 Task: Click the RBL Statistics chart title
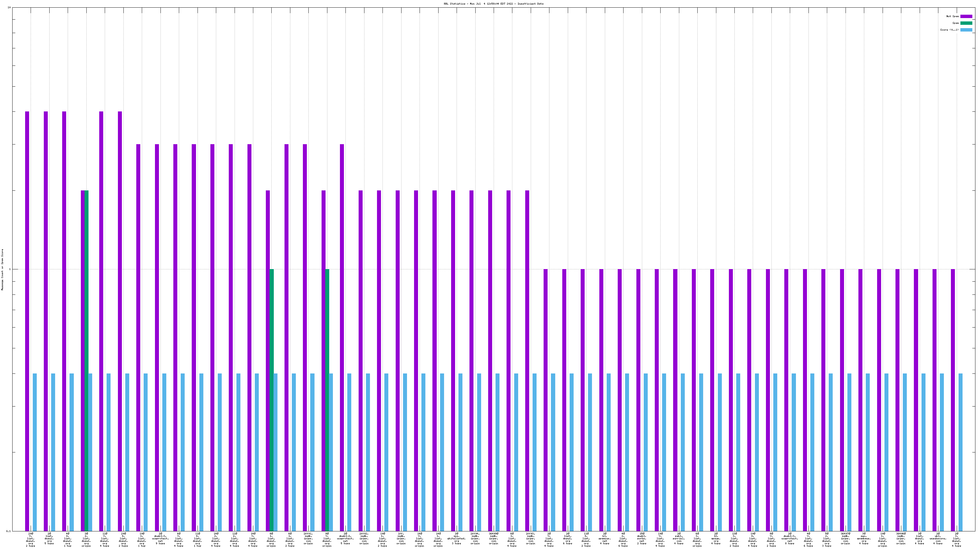point(493,4)
